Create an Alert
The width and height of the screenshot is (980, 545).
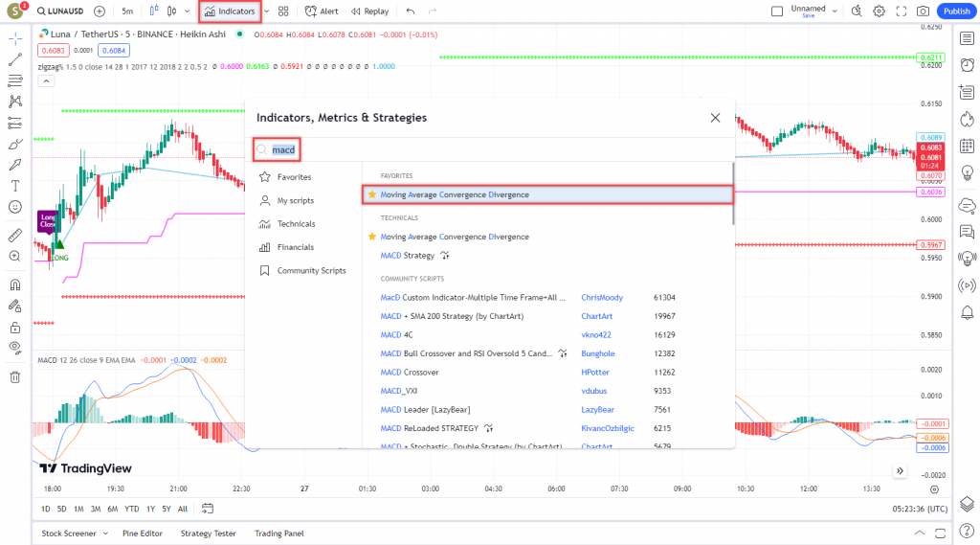click(322, 11)
